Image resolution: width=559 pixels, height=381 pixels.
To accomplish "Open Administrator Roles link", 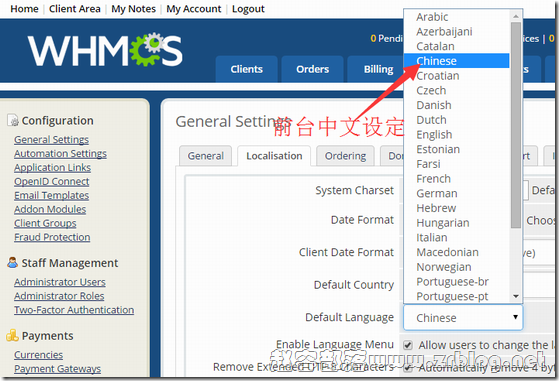I will pyautogui.click(x=59, y=295).
